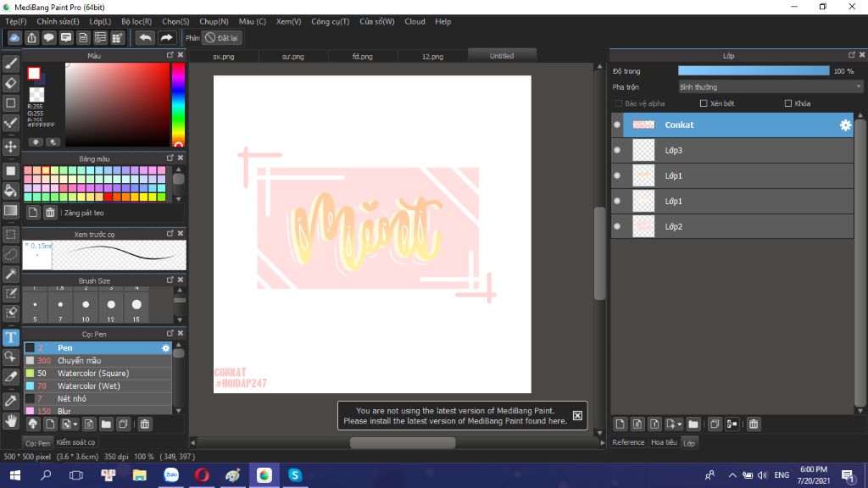Screen dimensions: 868x488
Task: Click the cloud save icon
Action: (14, 37)
